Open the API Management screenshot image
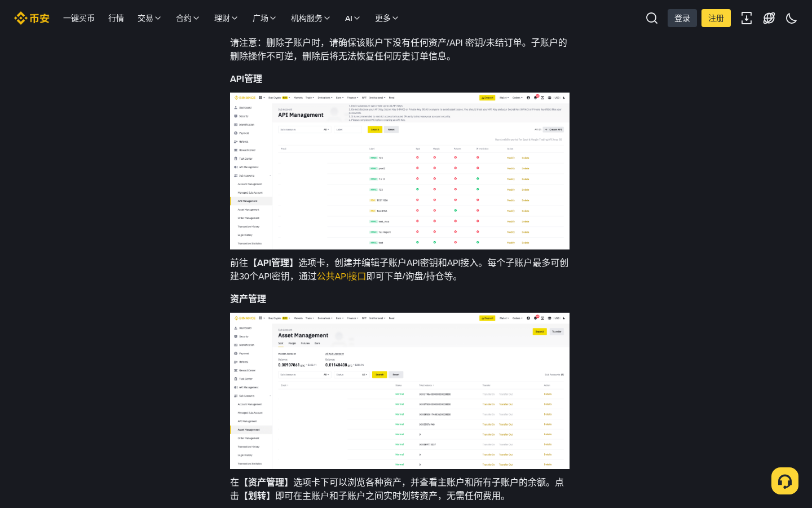This screenshot has width=812, height=508. [400, 171]
